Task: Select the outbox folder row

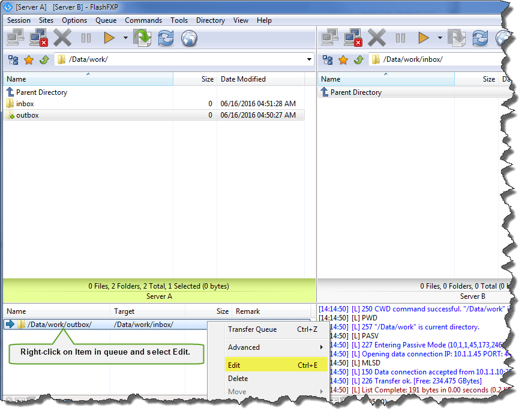Action: pyautogui.click(x=154, y=115)
